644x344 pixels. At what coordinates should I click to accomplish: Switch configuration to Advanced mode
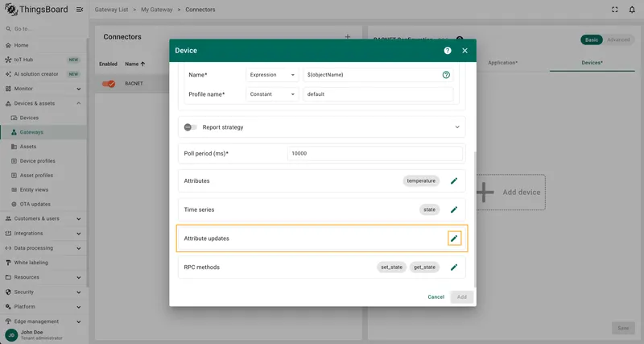click(618, 39)
